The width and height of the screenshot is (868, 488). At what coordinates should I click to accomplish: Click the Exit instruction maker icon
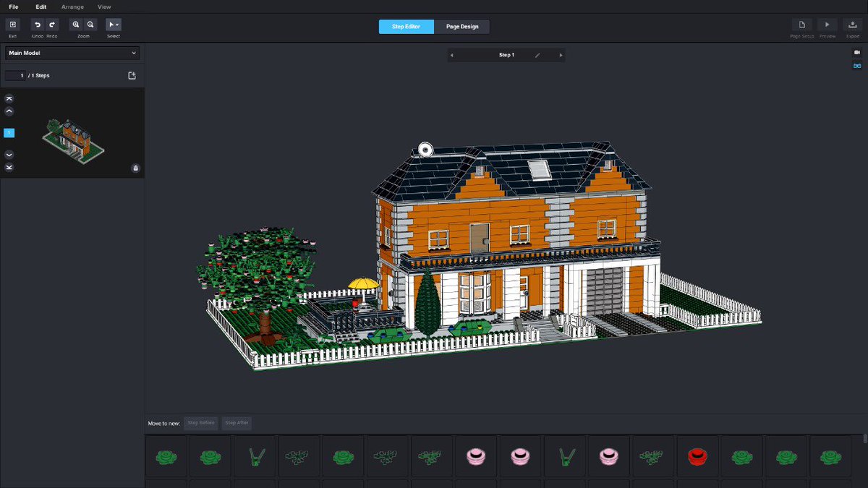coord(12,25)
